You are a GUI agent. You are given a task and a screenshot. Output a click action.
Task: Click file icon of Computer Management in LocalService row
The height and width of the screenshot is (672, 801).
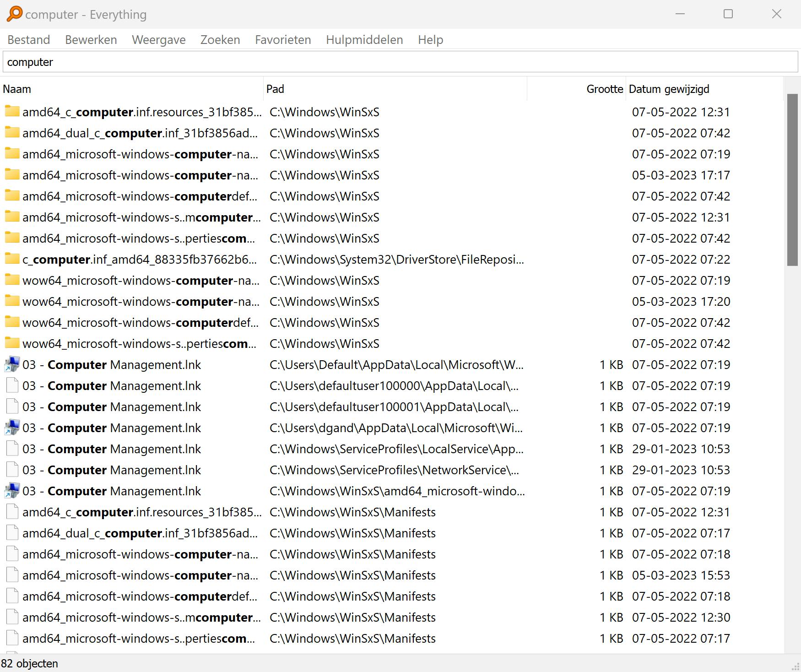[12, 449]
